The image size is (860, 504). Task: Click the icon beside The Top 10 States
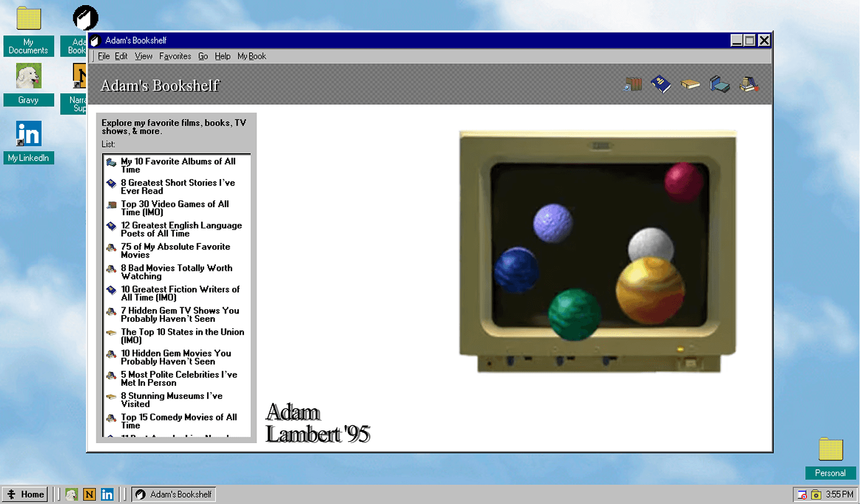(x=111, y=333)
